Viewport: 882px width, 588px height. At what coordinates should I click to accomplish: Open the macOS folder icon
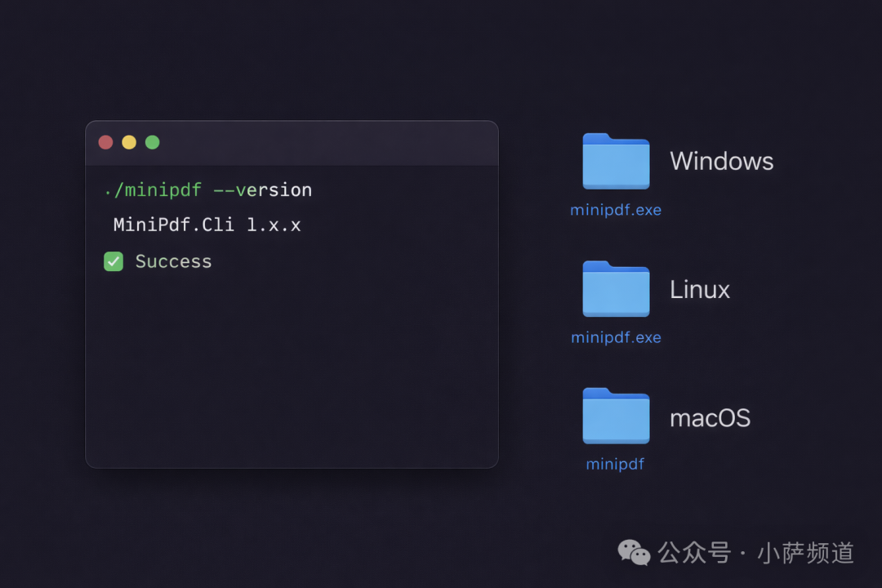click(616, 416)
